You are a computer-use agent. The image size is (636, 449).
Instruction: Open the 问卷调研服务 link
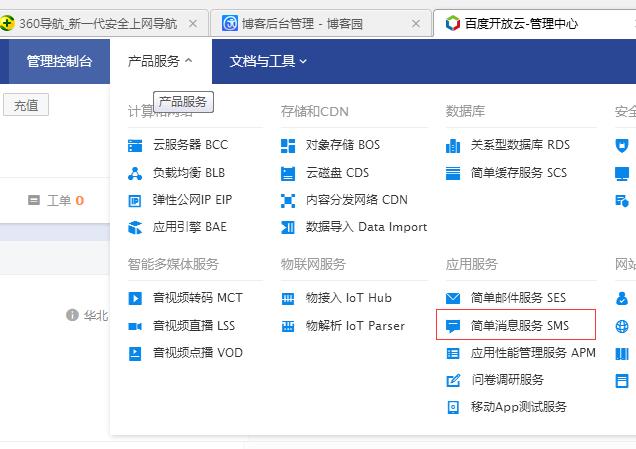[507, 380]
